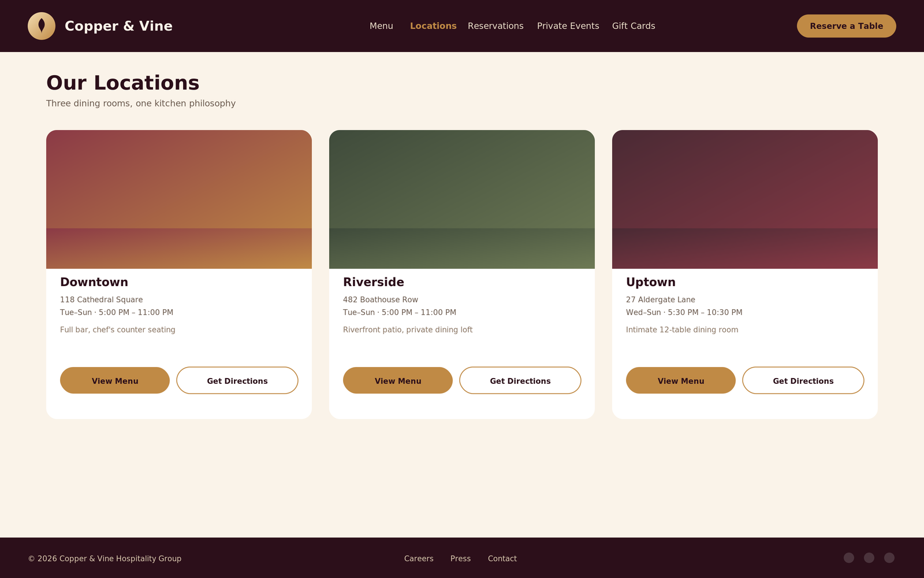Image resolution: width=924 pixels, height=578 pixels.
Task: Get Directions to the Riverside location
Action: (x=520, y=380)
